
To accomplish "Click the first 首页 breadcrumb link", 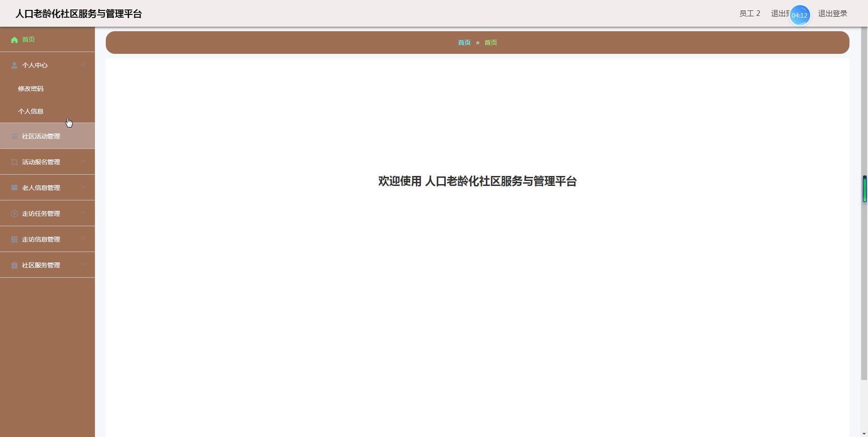I will click(464, 43).
